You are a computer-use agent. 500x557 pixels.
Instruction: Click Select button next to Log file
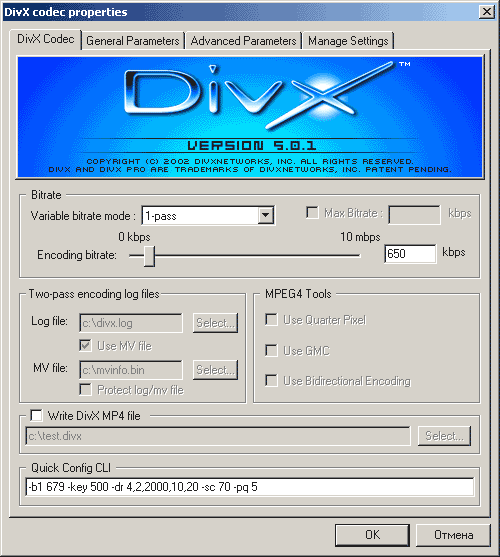pos(215,323)
